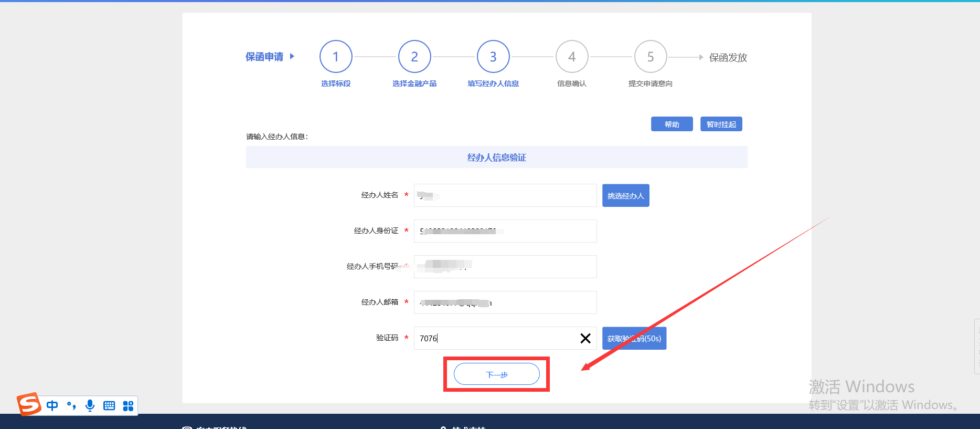
Task: Open the Sogou soft keyboard icon
Action: tap(109, 405)
